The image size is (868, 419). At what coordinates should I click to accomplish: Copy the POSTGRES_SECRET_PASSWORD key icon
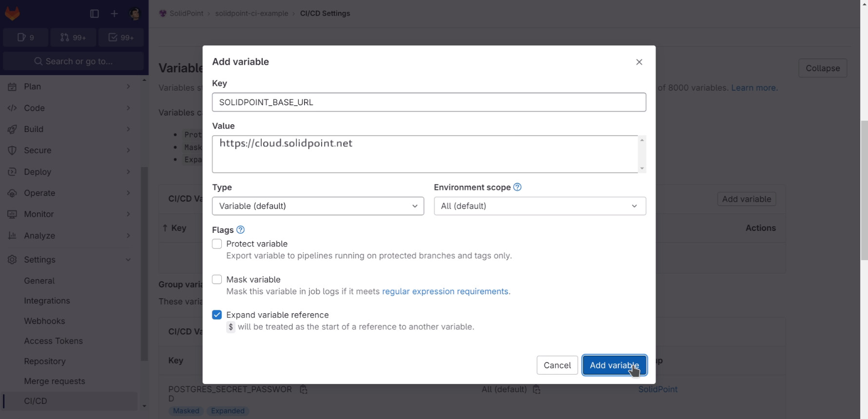[304, 389]
